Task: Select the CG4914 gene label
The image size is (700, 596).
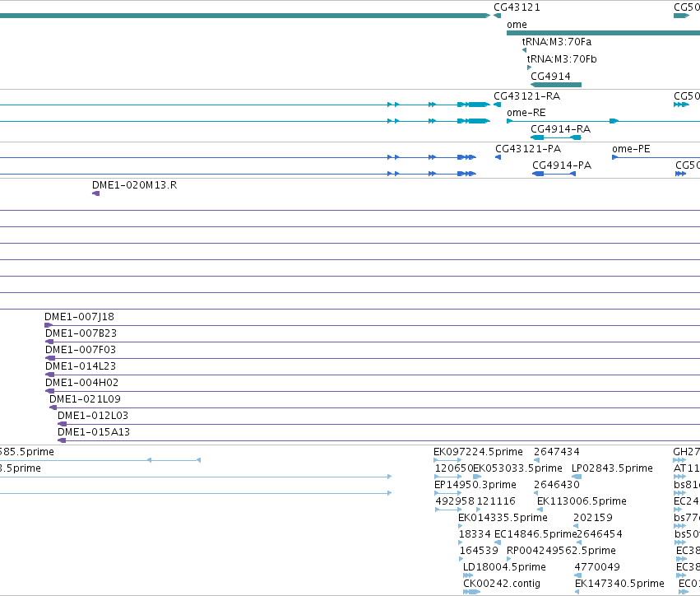Action: pos(550,77)
